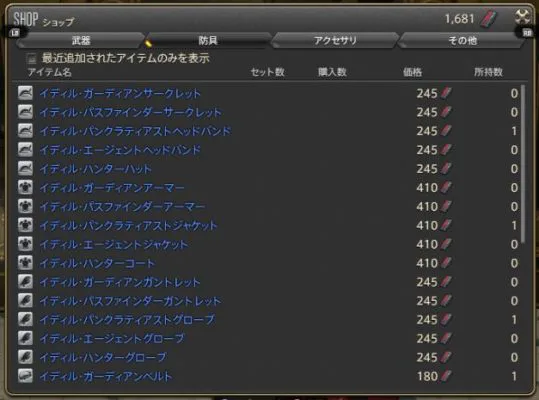Click glove icon for イディル・ハンターグローブ
539x400 pixels.
(x=25, y=357)
